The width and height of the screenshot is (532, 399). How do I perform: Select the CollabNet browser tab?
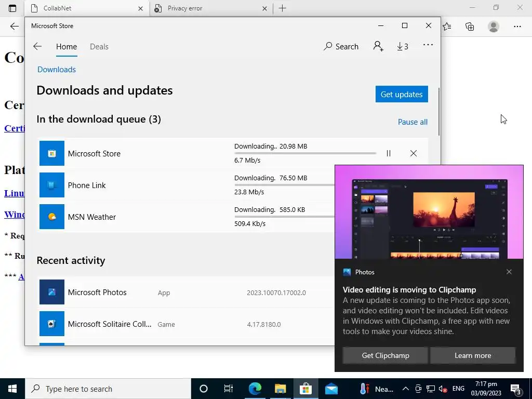pyautogui.click(x=87, y=8)
